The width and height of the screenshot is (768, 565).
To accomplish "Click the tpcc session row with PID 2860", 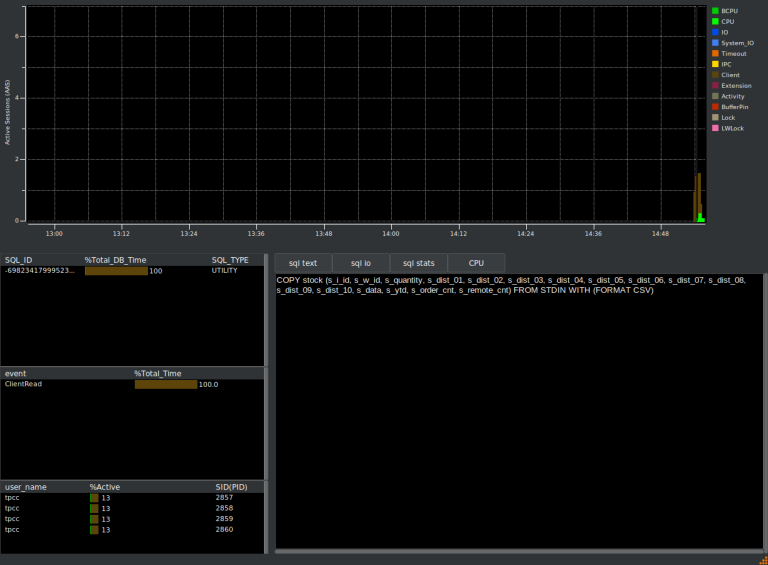I will (130, 530).
